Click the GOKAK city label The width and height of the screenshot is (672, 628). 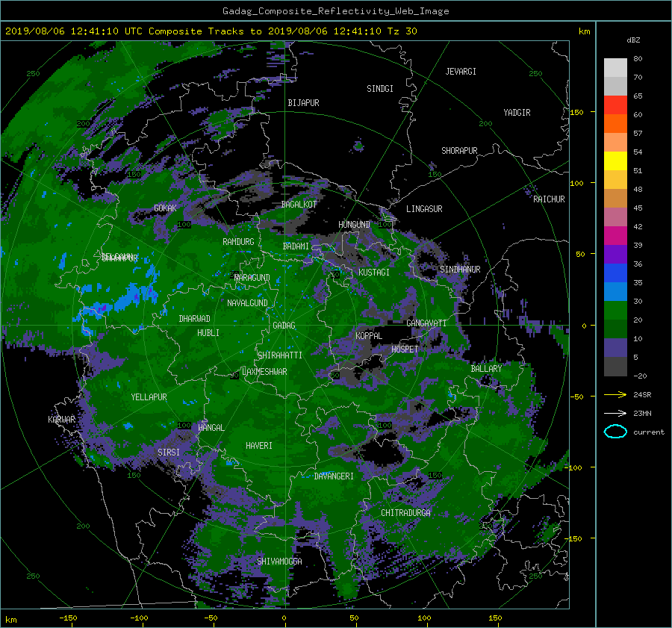pyautogui.click(x=166, y=208)
